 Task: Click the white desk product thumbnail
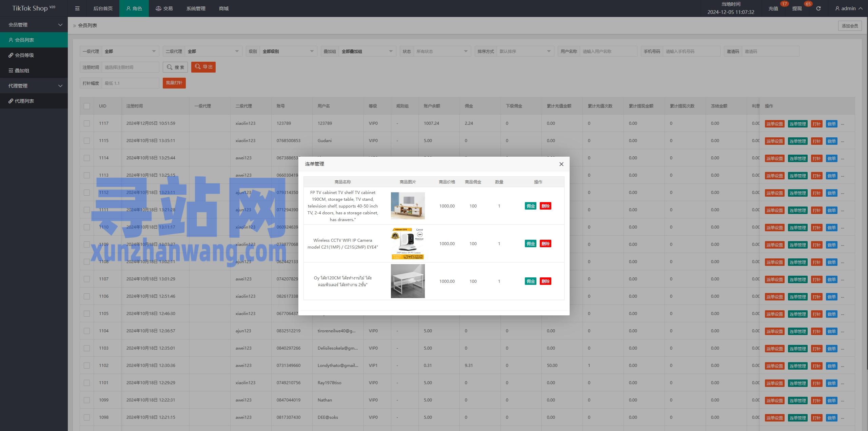tap(408, 281)
